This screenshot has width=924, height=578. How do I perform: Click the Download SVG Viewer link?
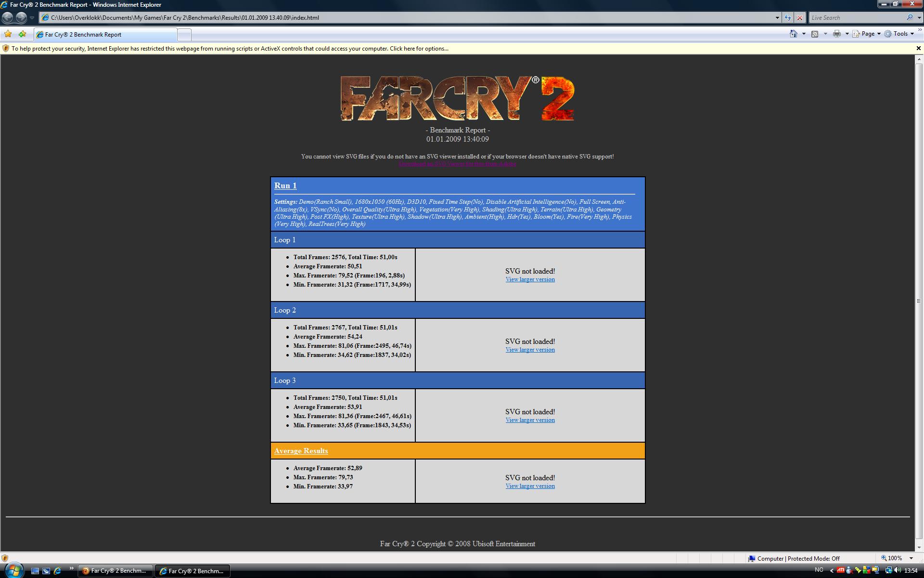coord(458,164)
